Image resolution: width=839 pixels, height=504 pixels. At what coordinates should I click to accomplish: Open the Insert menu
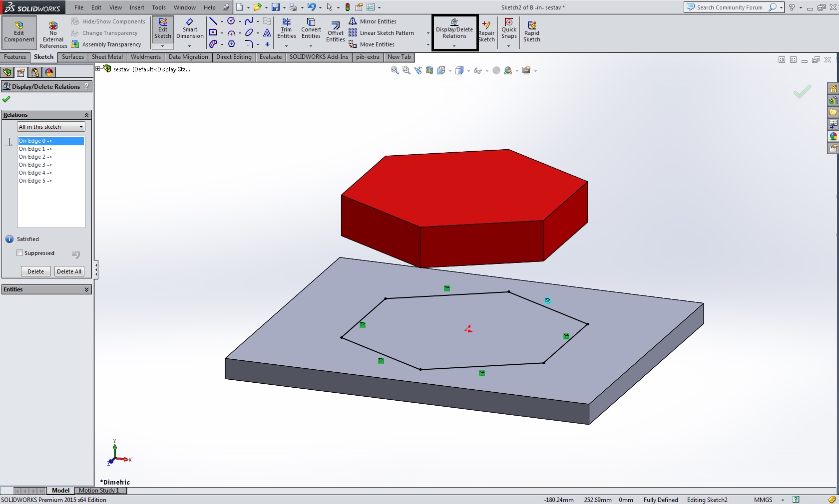click(137, 7)
